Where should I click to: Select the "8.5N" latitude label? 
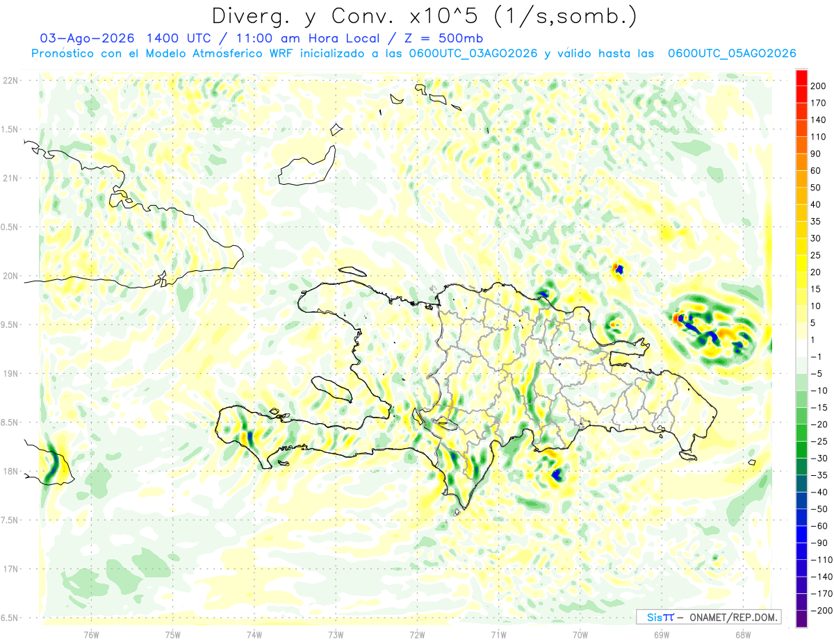(x=10, y=422)
